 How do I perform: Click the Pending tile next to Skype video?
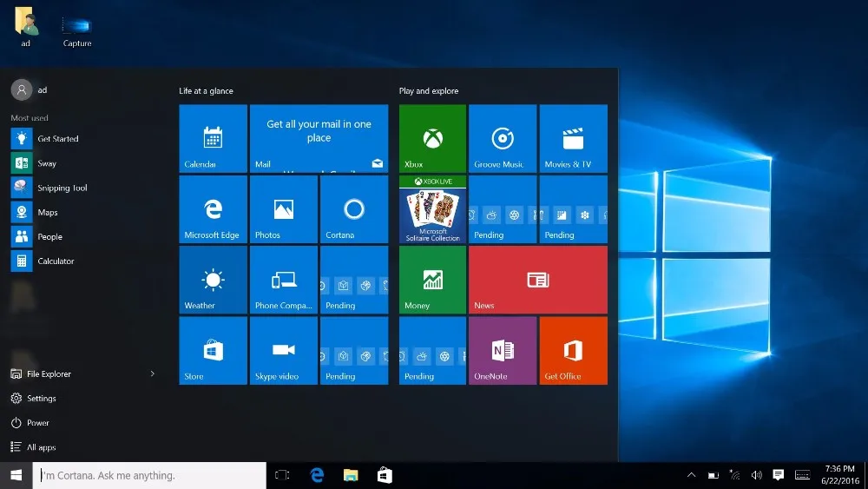(354, 351)
